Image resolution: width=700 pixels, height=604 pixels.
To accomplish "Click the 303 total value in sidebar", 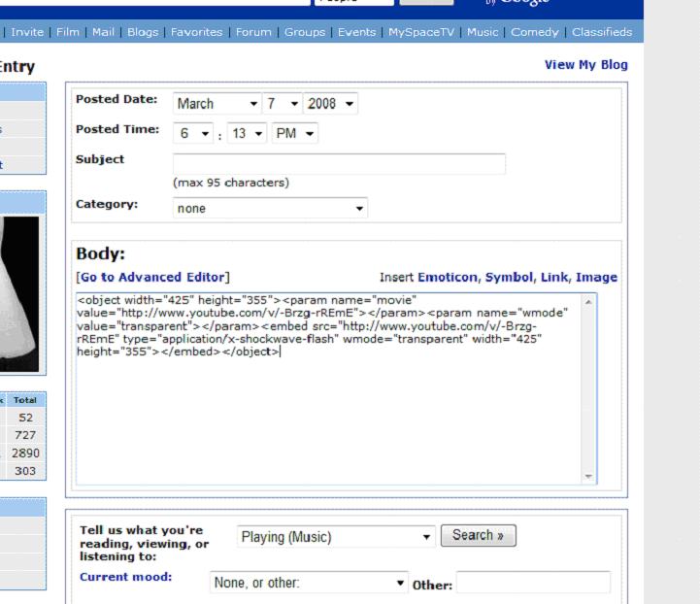I will 25,471.
